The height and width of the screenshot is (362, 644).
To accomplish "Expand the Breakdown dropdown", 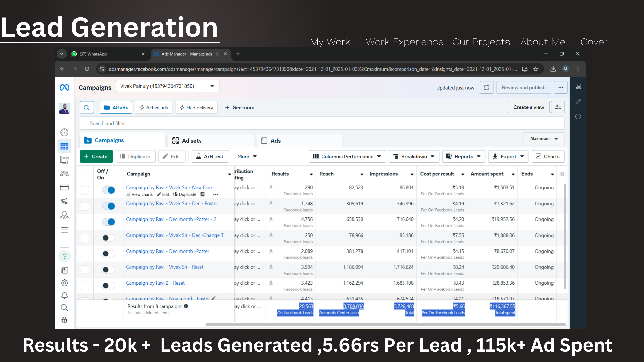I will (x=414, y=157).
